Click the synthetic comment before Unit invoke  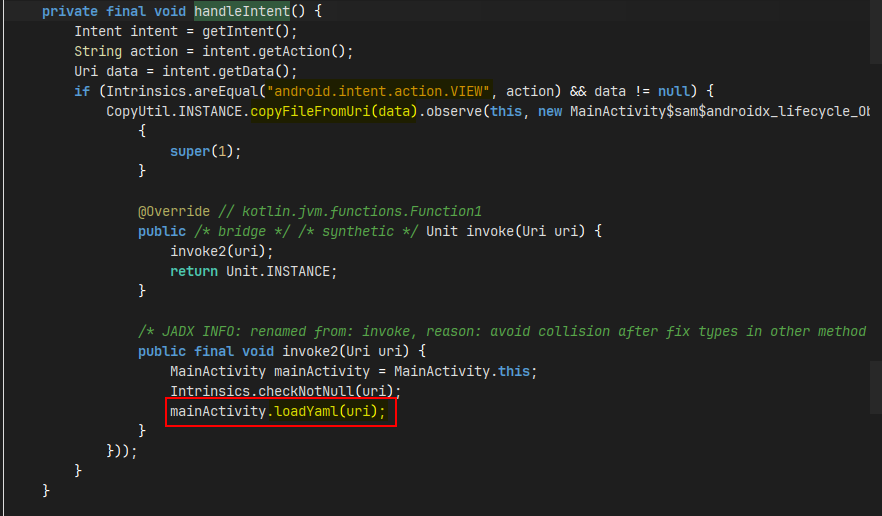pyautogui.click(x=358, y=231)
